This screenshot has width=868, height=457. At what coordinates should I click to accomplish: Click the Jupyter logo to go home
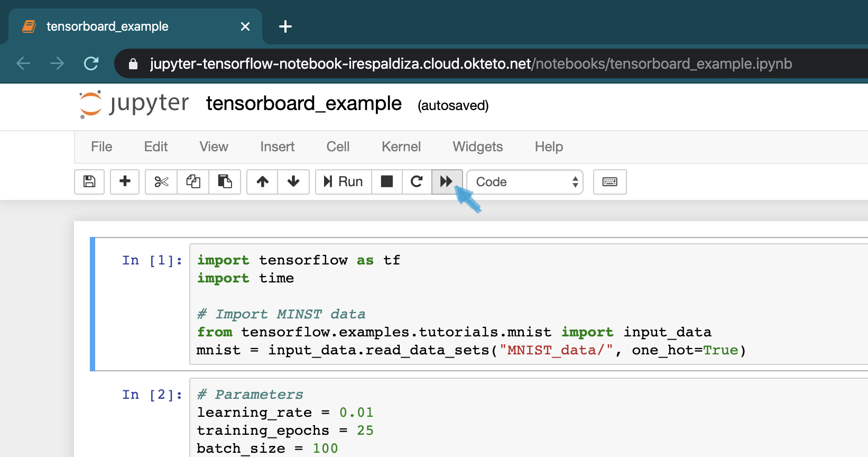tap(134, 104)
